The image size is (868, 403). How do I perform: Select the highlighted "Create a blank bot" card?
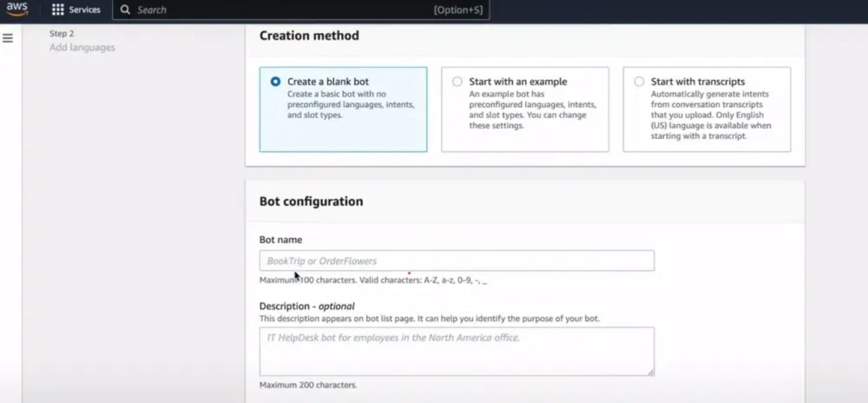point(343,109)
